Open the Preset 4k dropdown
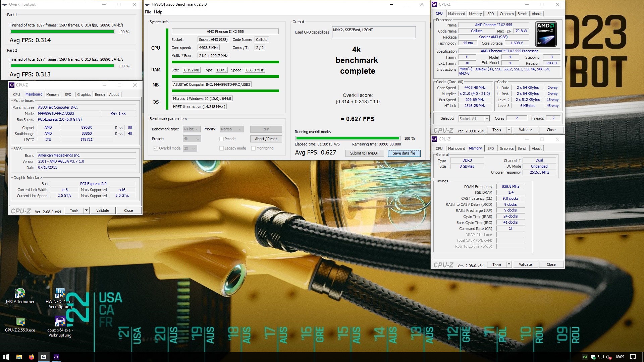 (192, 139)
